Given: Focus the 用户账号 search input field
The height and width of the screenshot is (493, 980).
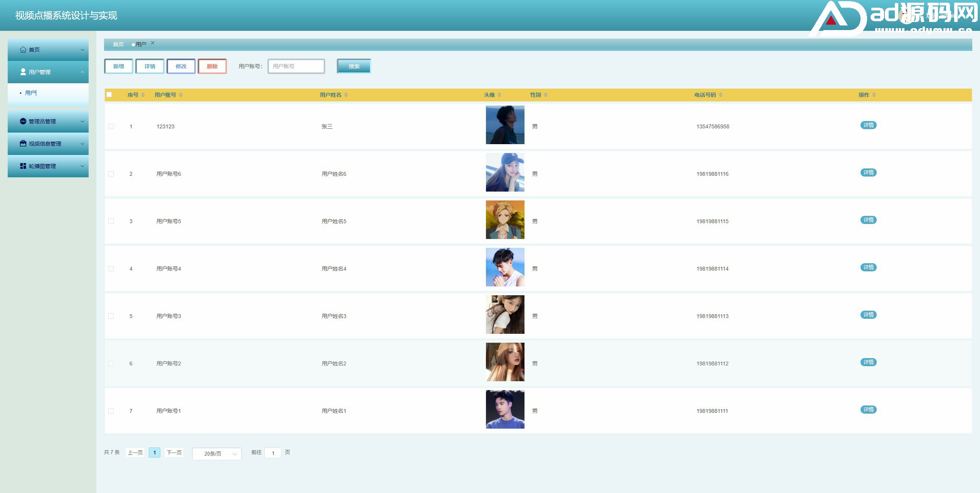Looking at the screenshot, I should 296,66.
